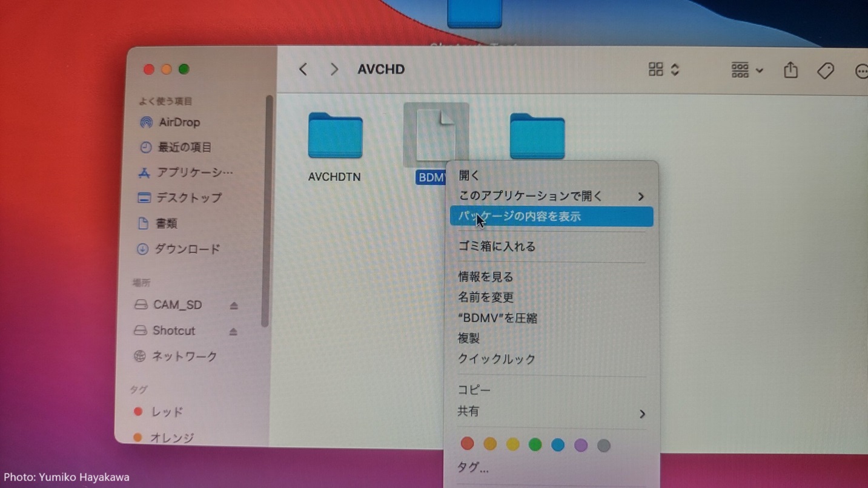Select AirDrop in the sidebar
The image size is (868, 488).
(170, 122)
